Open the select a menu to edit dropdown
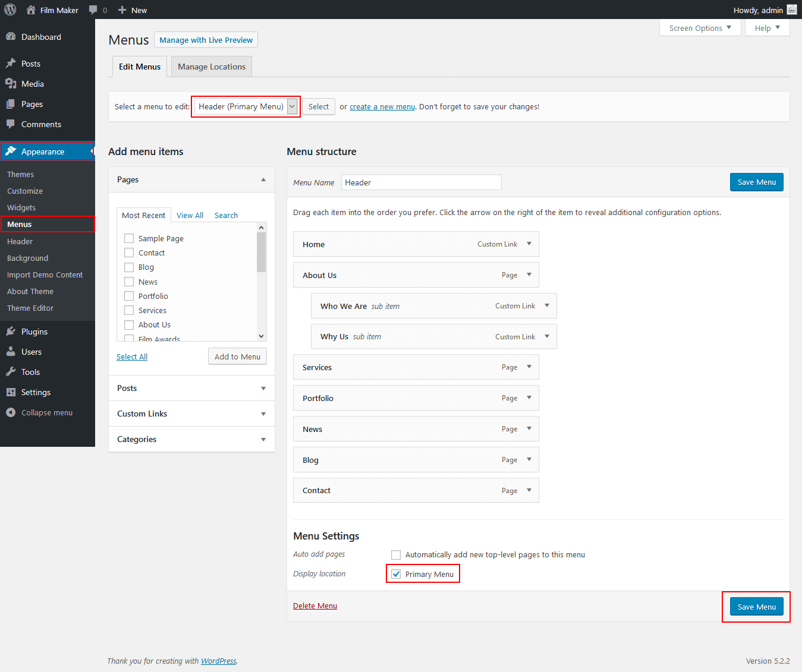Image resolution: width=802 pixels, height=672 pixels. (246, 106)
